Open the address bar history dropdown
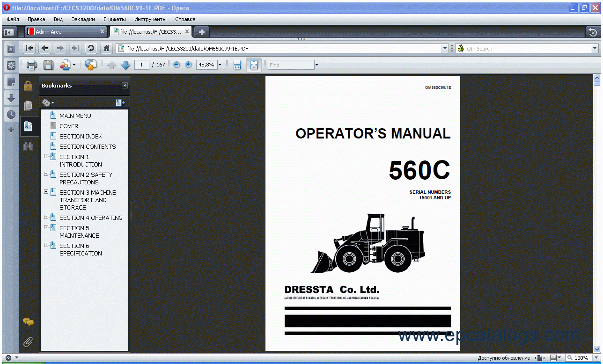The image size is (603, 364). coord(445,48)
